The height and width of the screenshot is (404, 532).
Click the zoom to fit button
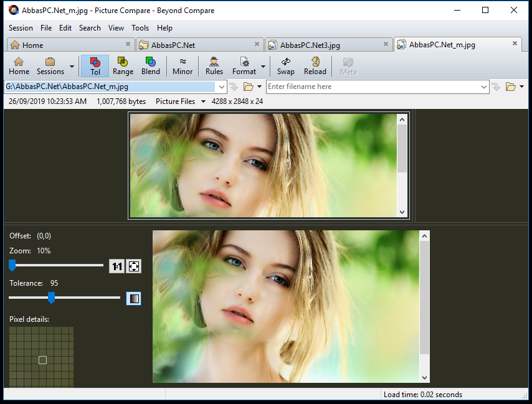[134, 266]
